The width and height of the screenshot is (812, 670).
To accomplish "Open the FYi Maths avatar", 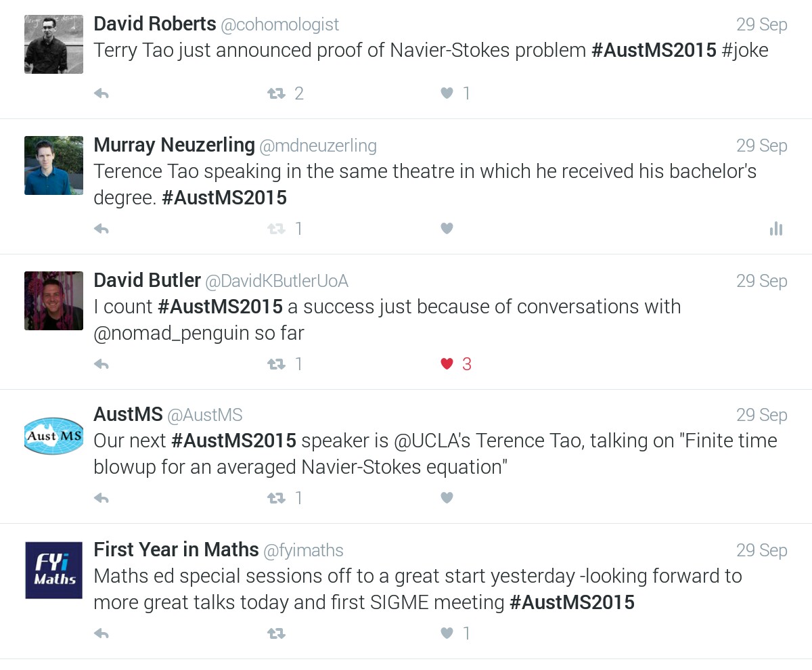I will (53, 570).
